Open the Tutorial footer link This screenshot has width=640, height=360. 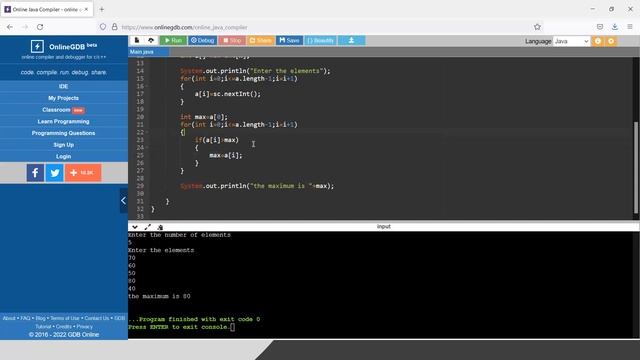tap(43, 327)
